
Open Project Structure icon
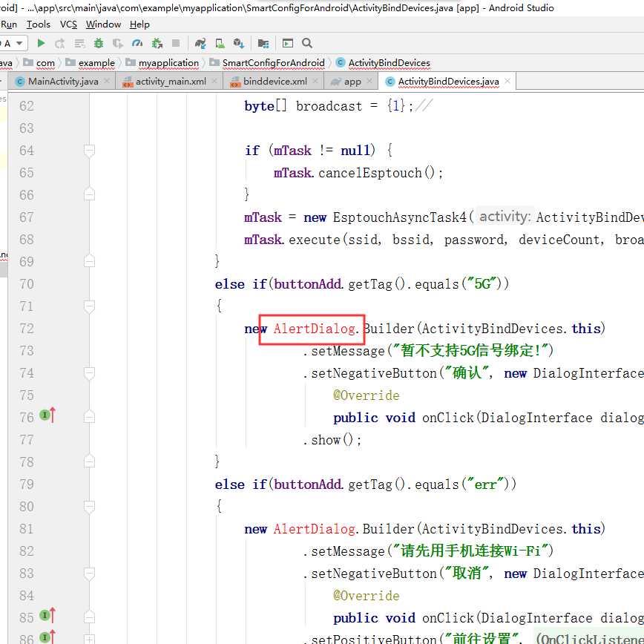[263, 43]
